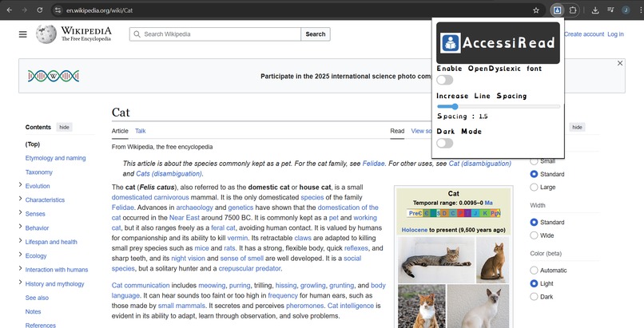Open the sitting brown cat photo
The image size is (644, 328).
pos(492,260)
